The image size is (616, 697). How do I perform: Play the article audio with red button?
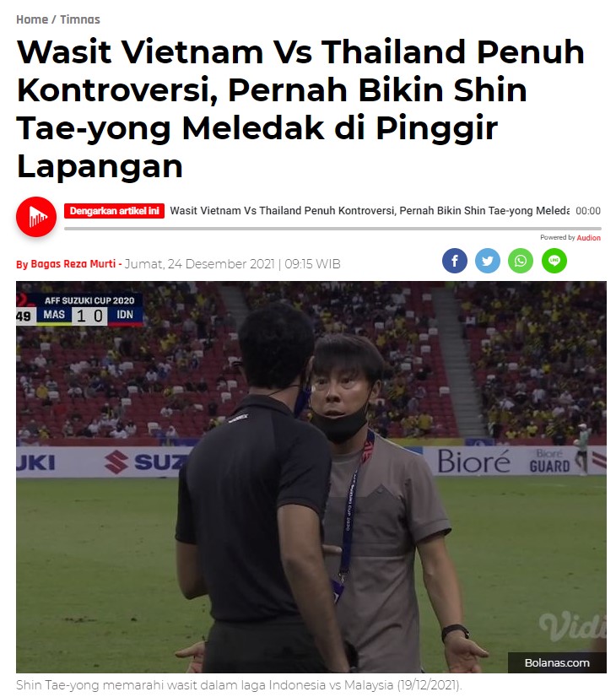[36, 217]
